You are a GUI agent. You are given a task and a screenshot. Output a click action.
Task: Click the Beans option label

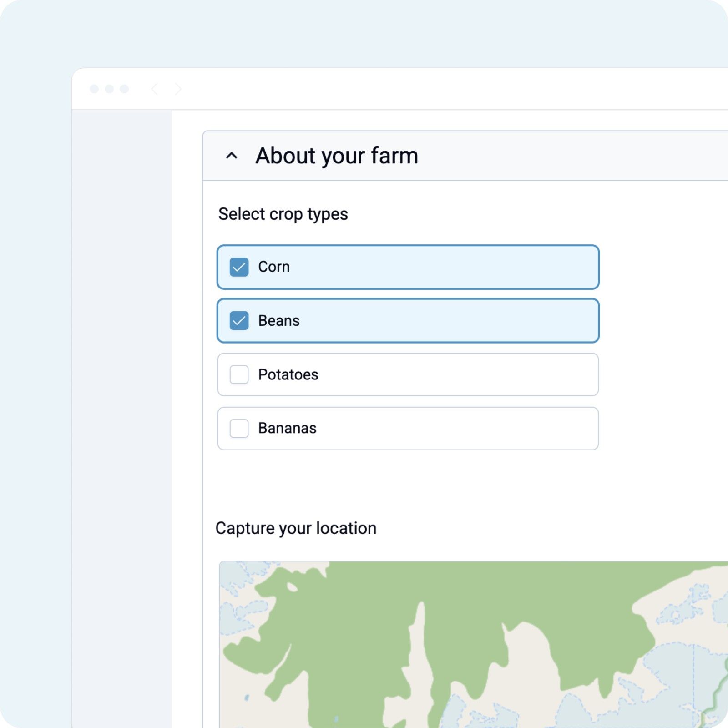click(278, 321)
